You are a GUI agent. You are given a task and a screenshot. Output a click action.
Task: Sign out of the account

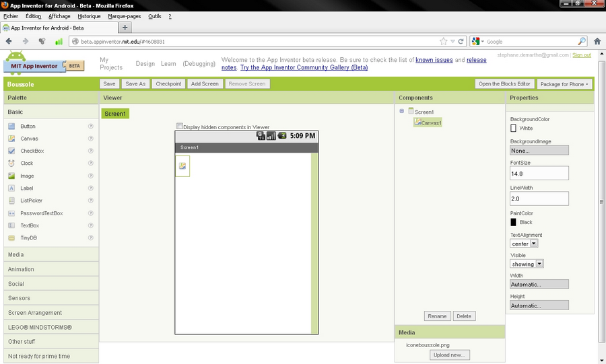pyautogui.click(x=581, y=55)
